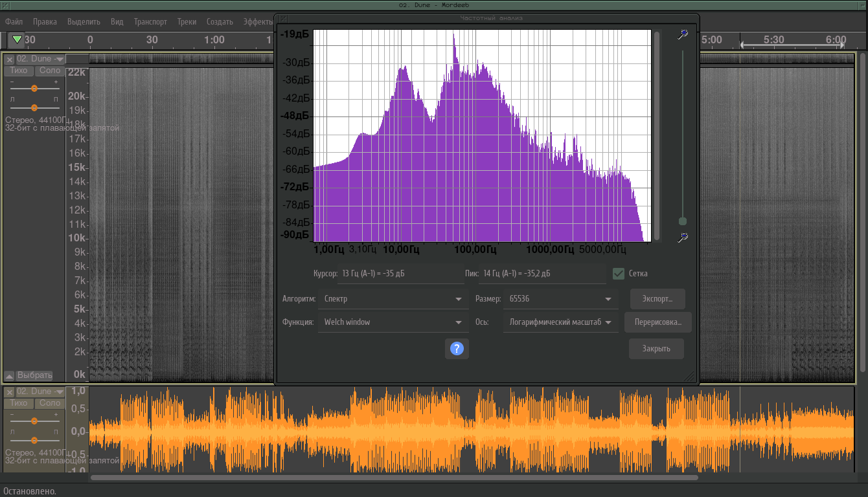868x497 pixels.
Task: Click the orange waveform display
Action: [472, 430]
